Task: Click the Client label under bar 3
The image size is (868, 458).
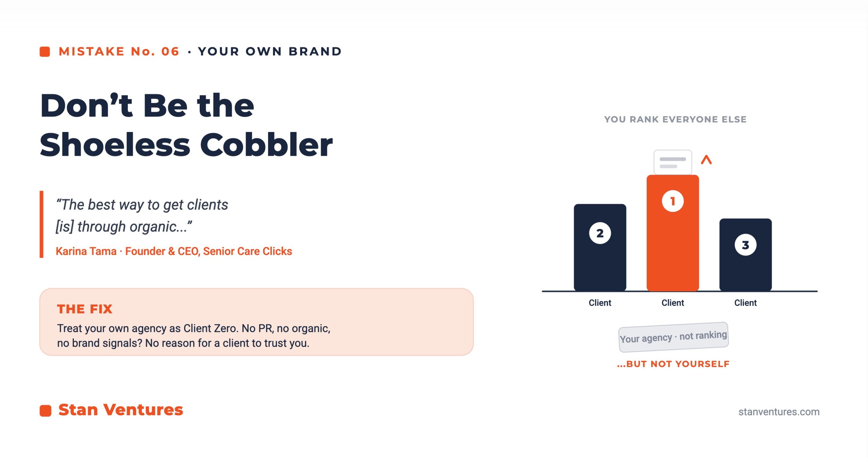Action: (x=745, y=303)
